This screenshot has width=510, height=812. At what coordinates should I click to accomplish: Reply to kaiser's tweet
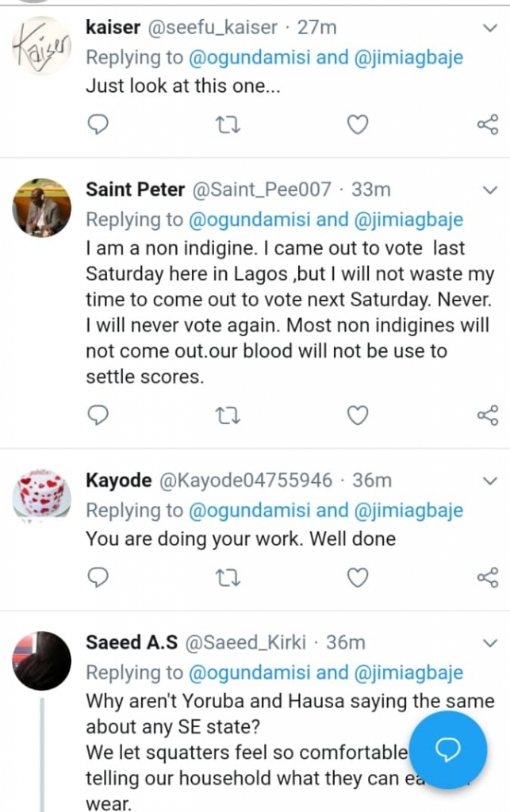pyautogui.click(x=98, y=124)
